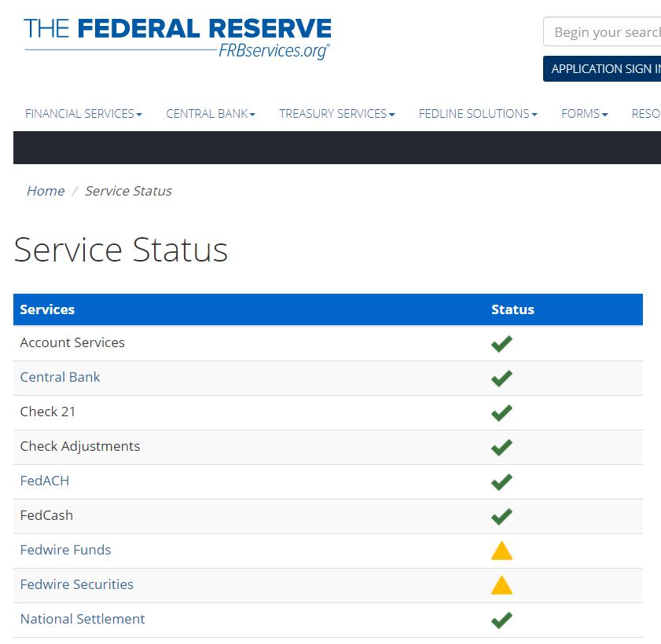
Task: Click the Check 21 green checkmark
Action: [x=501, y=412]
